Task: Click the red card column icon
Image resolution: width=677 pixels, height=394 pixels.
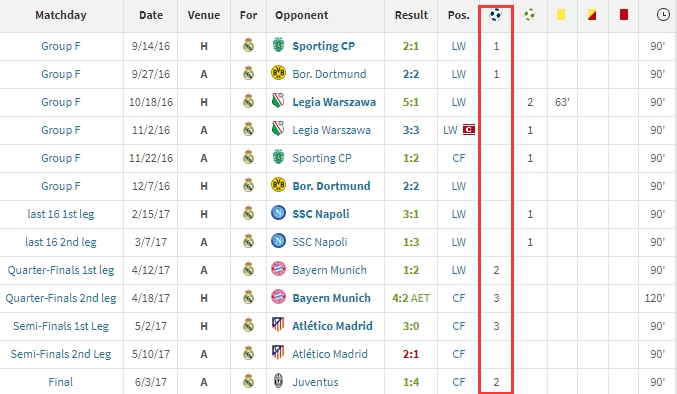Action: 623,15
